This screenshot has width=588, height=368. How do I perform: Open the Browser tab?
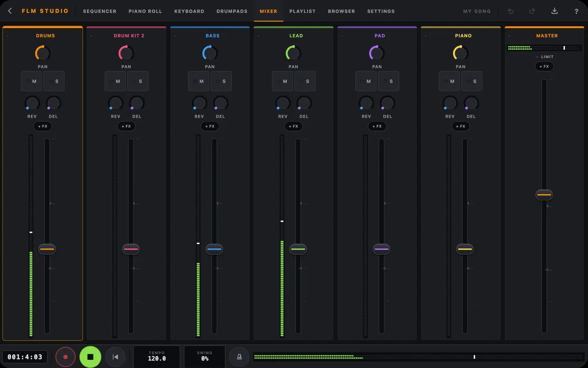point(341,11)
